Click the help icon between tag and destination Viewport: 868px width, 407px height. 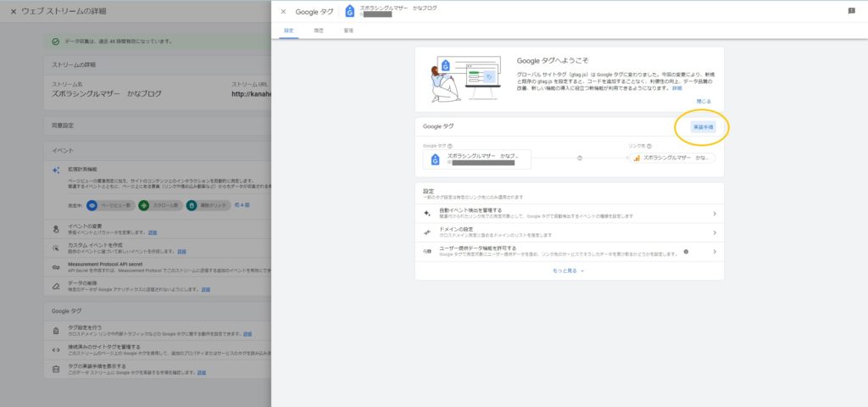[x=579, y=158]
